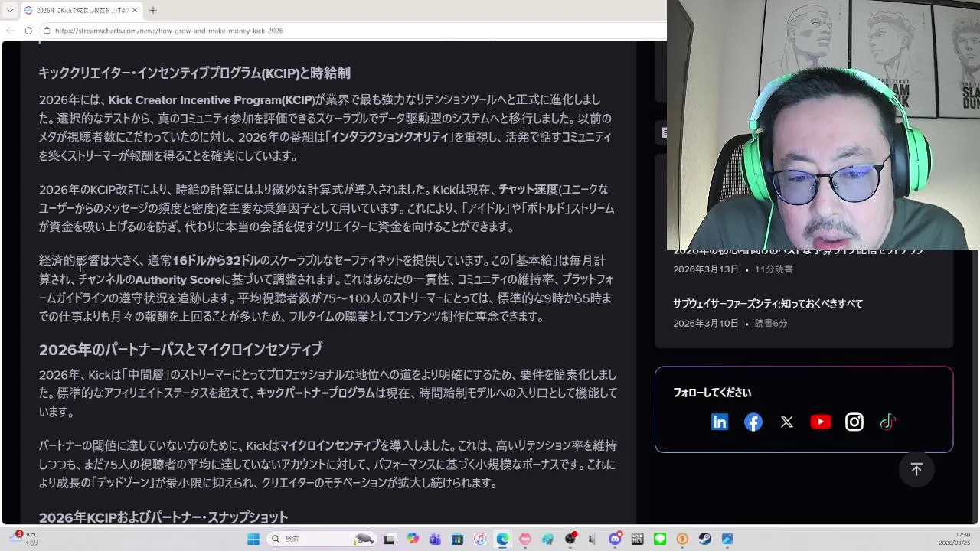
Task: Open the clock and date 17:30
Action: (955, 539)
